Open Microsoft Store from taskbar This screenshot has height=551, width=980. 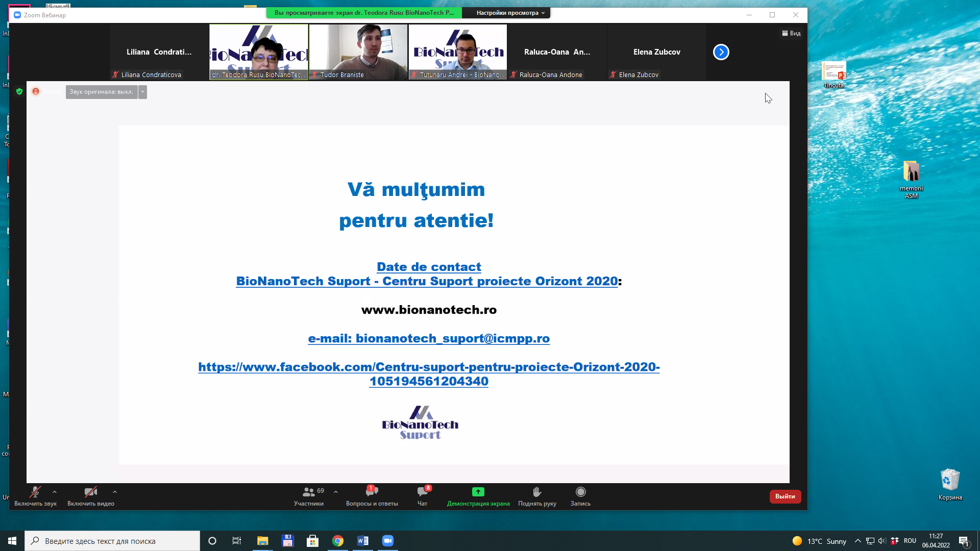[312, 541]
